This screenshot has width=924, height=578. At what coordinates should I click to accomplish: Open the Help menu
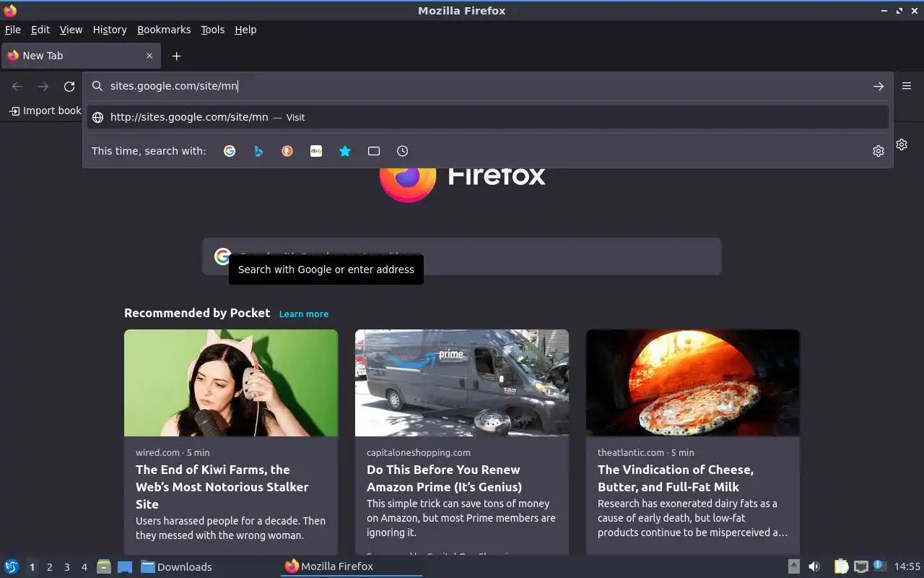[245, 30]
